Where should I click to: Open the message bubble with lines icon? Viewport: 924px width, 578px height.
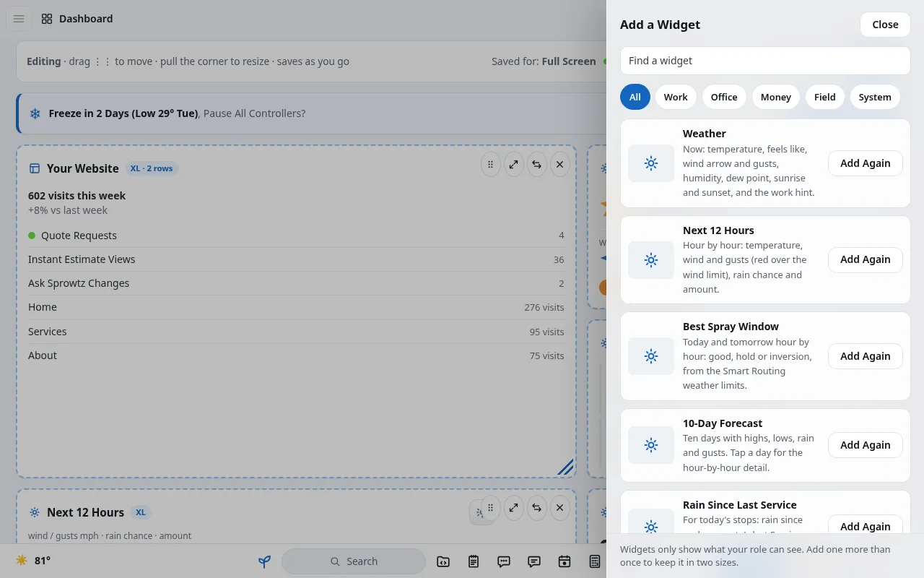click(534, 561)
